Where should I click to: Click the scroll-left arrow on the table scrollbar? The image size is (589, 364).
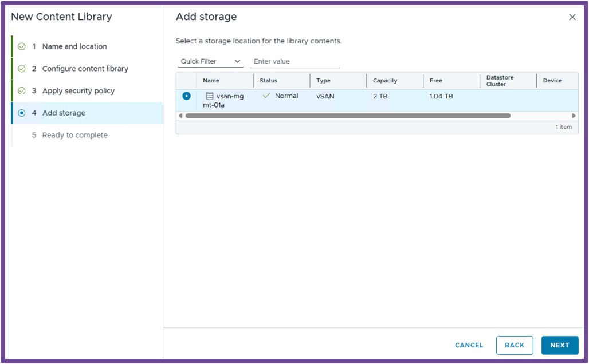click(x=180, y=116)
